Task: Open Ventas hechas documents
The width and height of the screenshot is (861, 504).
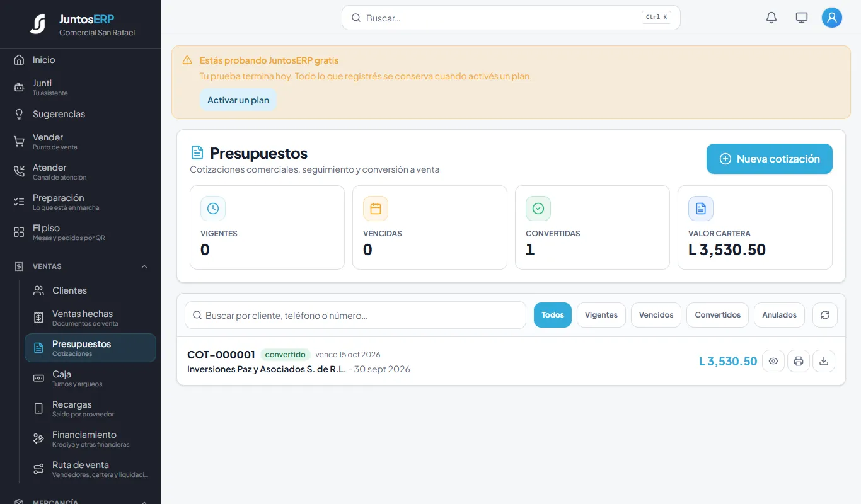Action: click(90, 318)
